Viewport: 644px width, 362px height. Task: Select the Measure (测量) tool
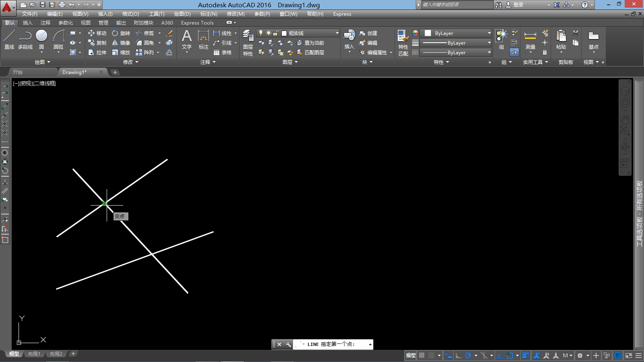[x=530, y=40]
